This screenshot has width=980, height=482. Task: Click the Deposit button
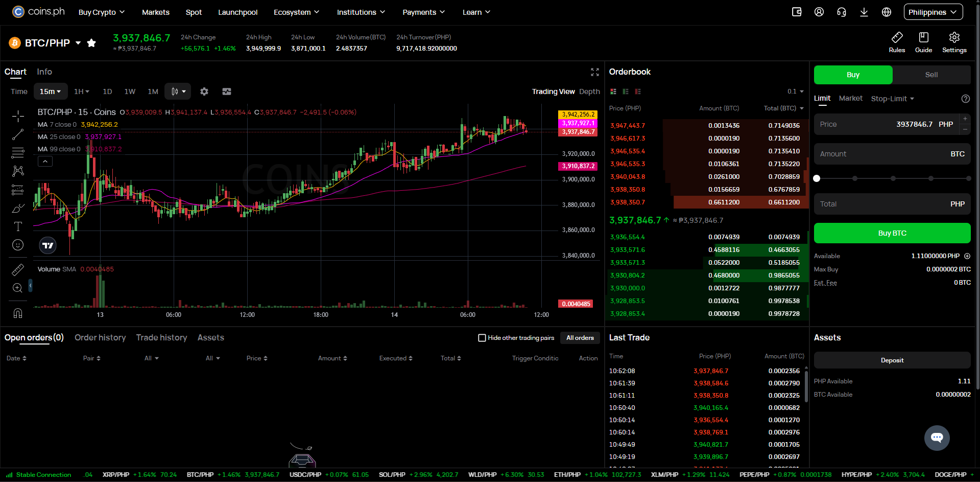click(x=892, y=360)
